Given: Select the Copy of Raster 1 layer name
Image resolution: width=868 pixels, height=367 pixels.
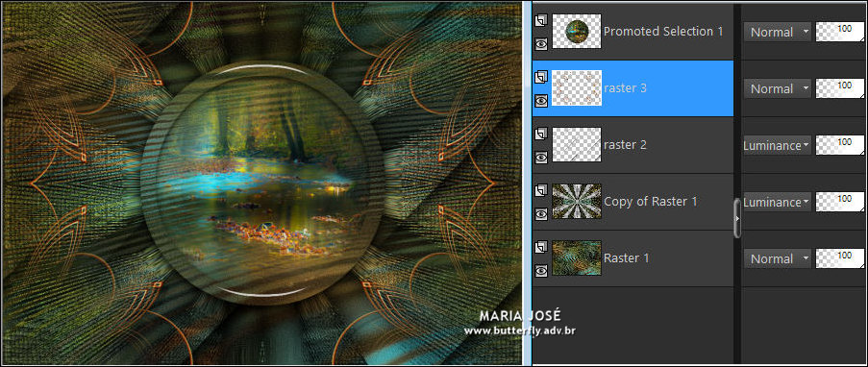Looking at the screenshot, I should 651,202.
